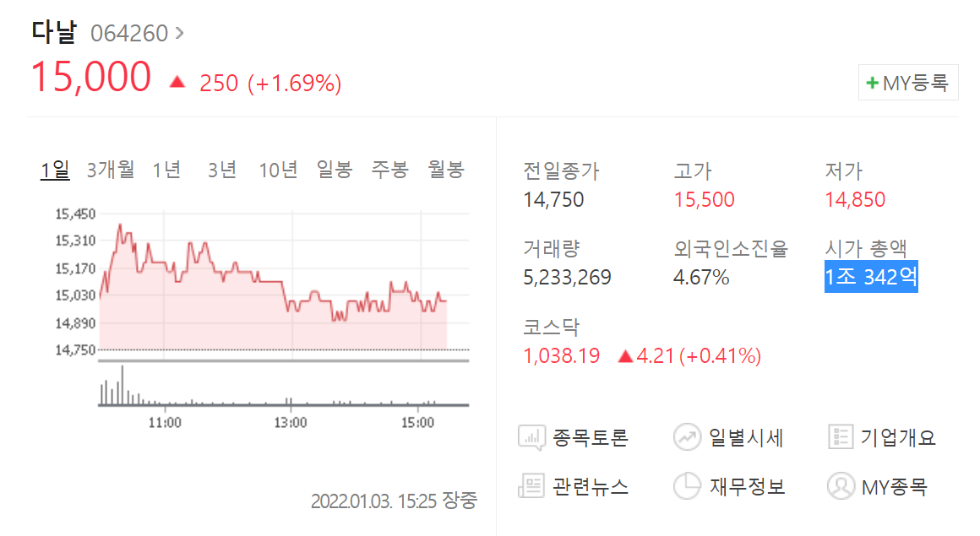Viewport: 980px width, 536px height.
Task: Select the 1년 chart period
Action: 168,169
